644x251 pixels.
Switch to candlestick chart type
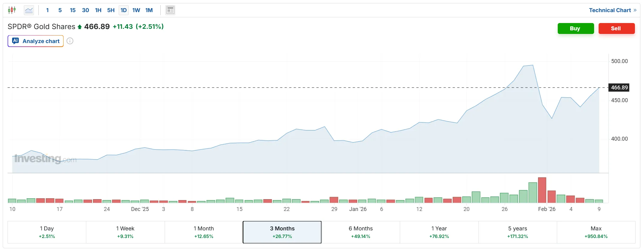[x=12, y=10]
